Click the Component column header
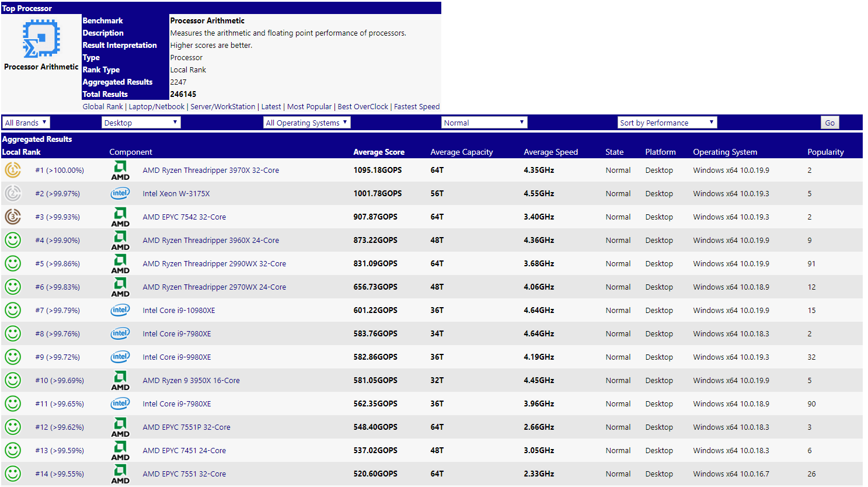868x487 pixels. (131, 152)
